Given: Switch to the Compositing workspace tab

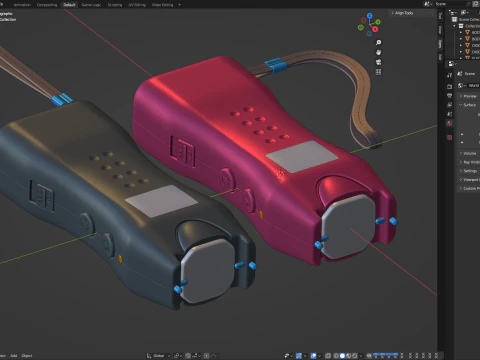Looking at the screenshot, I should (x=47, y=5).
